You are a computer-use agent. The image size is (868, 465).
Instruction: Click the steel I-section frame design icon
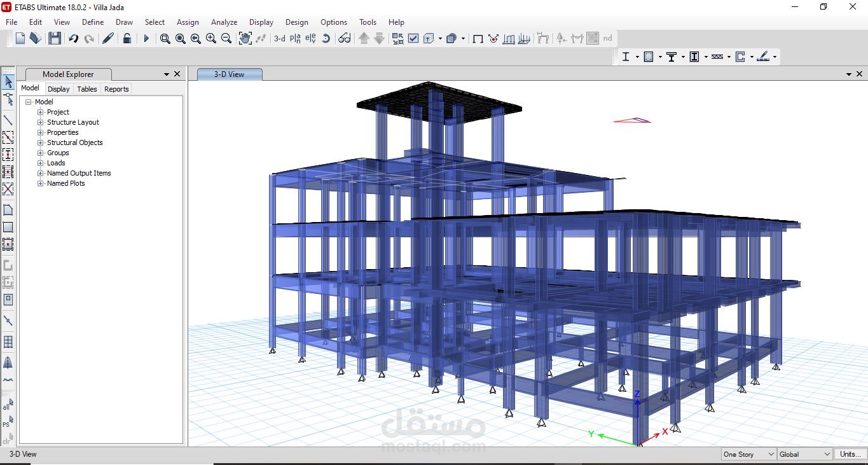(x=626, y=57)
